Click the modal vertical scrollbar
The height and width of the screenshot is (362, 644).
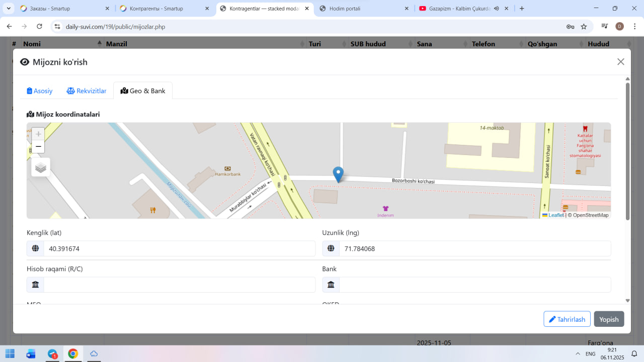point(627,151)
